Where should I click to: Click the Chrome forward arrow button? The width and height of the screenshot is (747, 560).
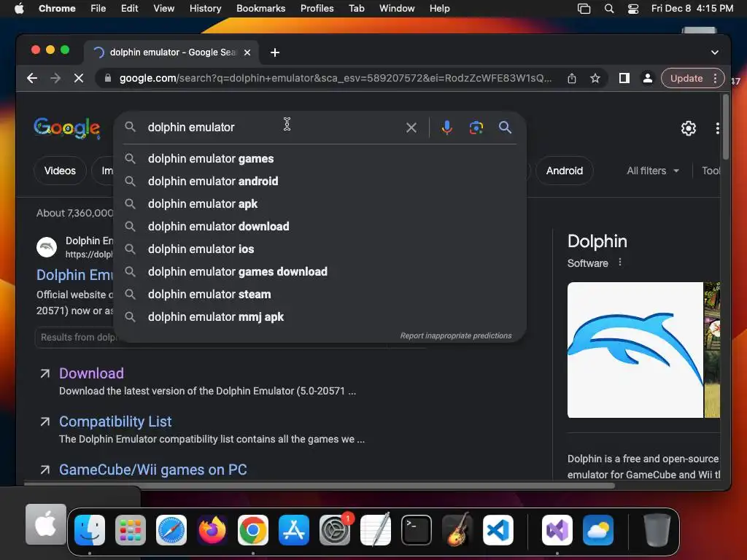click(55, 78)
